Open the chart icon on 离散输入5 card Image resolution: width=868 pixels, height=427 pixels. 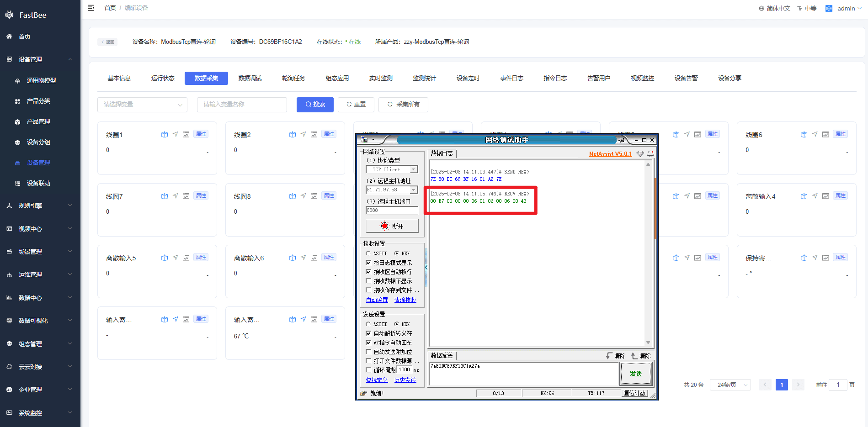point(186,258)
